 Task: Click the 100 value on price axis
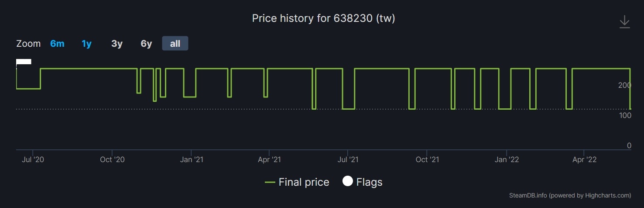[x=625, y=115]
